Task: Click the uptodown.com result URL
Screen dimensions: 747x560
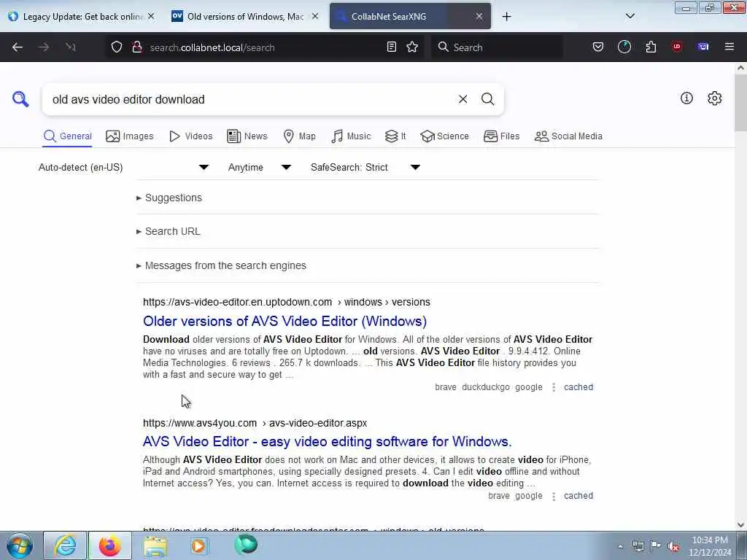Action: click(286, 302)
